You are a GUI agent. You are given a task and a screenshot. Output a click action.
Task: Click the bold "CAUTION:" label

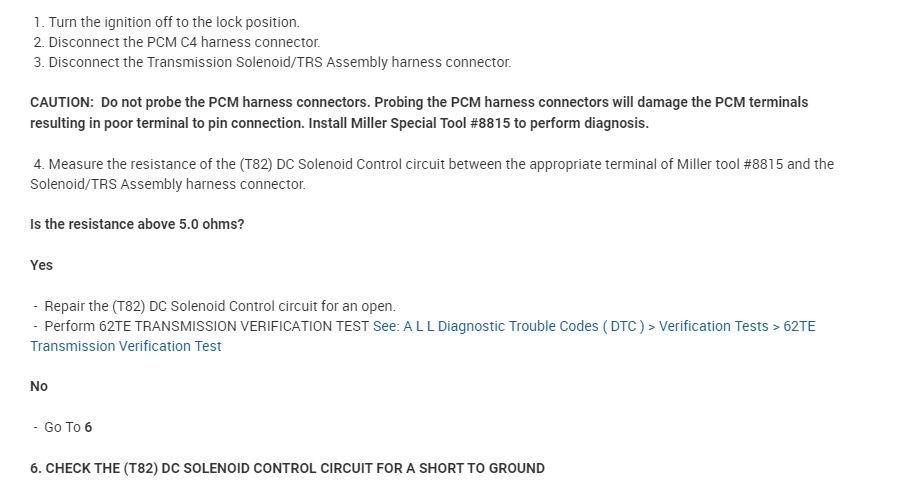tap(62, 102)
